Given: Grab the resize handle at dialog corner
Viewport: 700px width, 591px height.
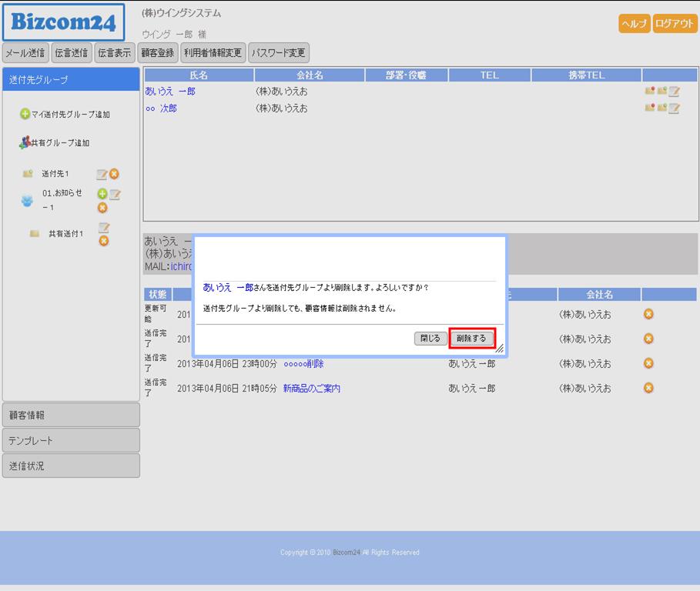Looking at the screenshot, I should 500,349.
